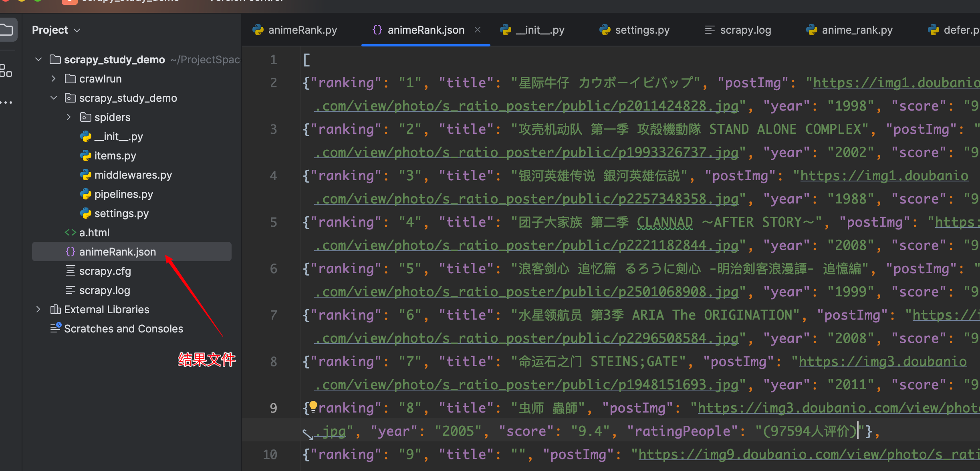Expand the spiders folder
The image size is (980, 471).
coord(69,117)
